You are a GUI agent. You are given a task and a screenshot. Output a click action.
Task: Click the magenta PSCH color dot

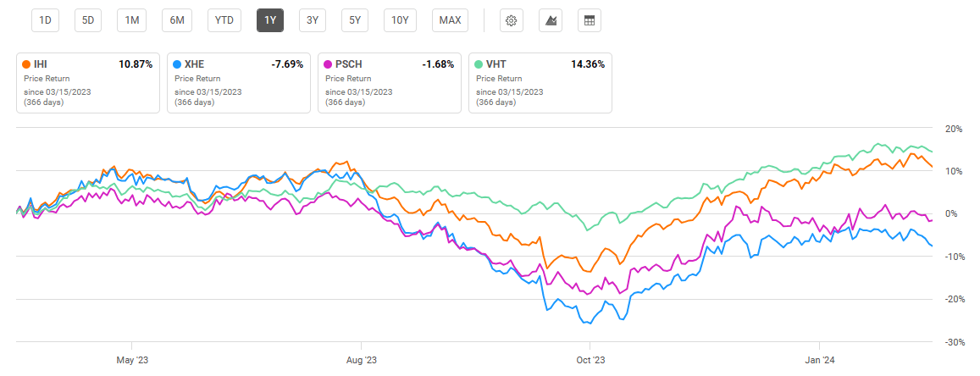click(x=329, y=64)
